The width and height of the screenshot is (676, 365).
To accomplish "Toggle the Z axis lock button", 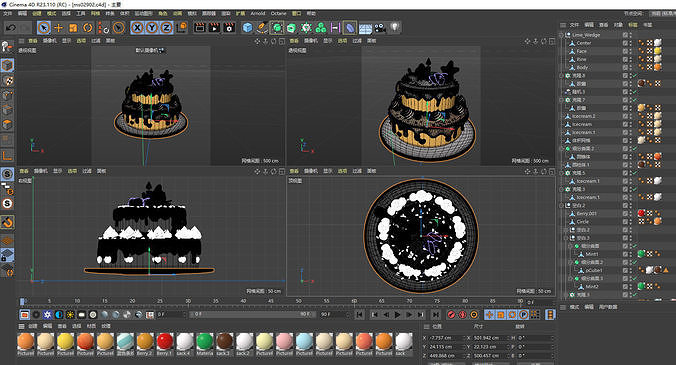I will click(166, 28).
